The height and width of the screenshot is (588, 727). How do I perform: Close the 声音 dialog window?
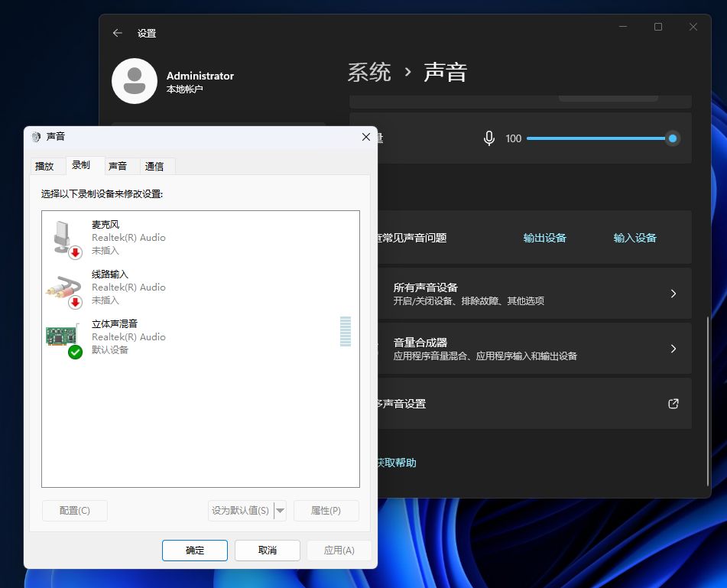click(x=366, y=137)
